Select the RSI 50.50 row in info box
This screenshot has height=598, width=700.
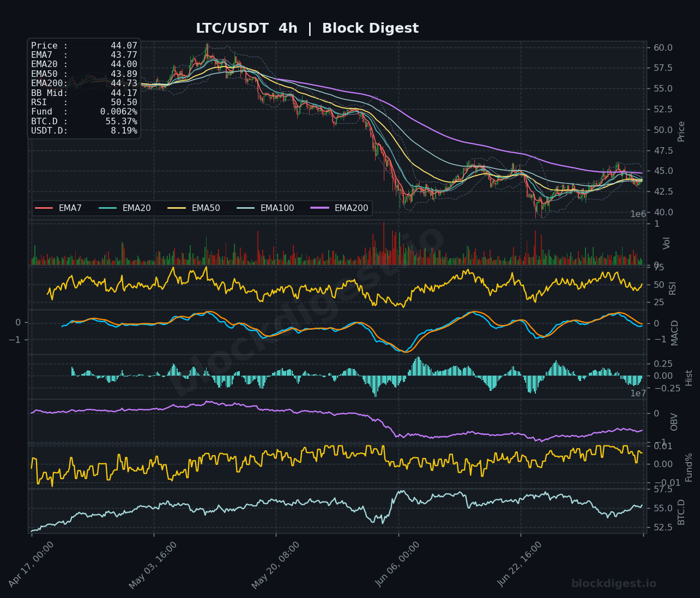(x=84, y=102)
